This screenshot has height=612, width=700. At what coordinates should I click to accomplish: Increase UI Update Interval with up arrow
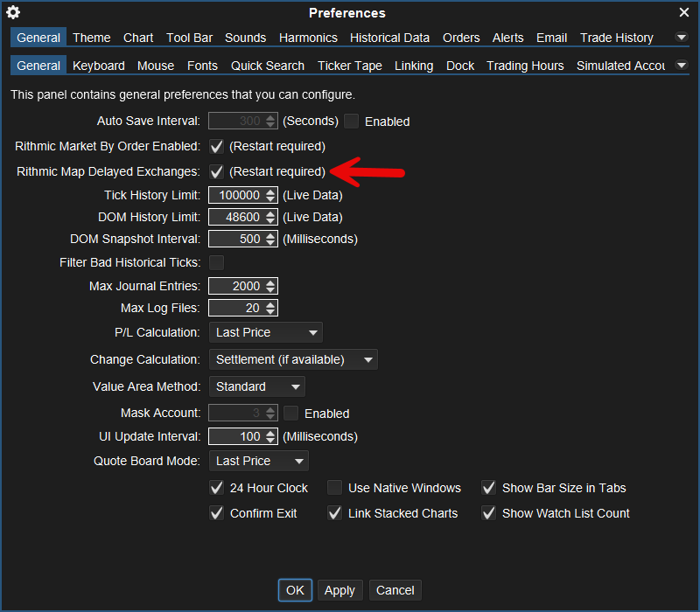[270, 433]
